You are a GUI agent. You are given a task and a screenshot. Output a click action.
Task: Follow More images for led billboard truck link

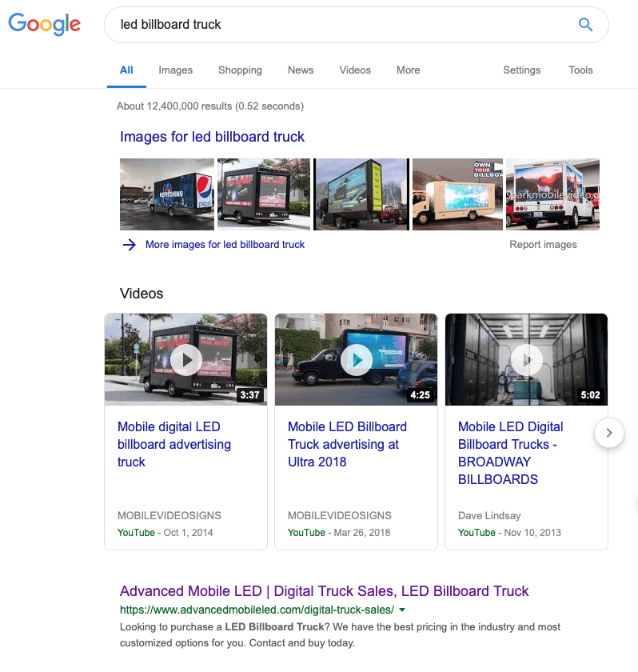click(225, 245)
